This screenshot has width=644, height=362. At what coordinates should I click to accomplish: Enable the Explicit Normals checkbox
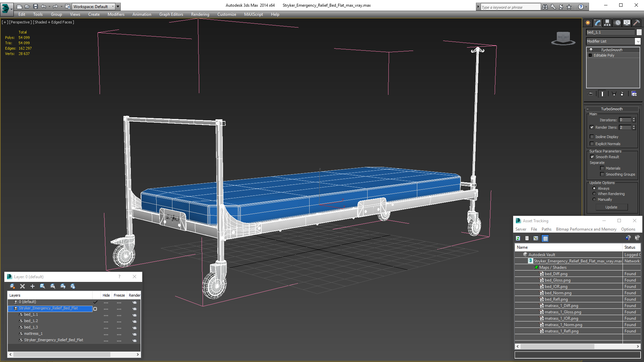pyautogui.click(x=592, y=144)
